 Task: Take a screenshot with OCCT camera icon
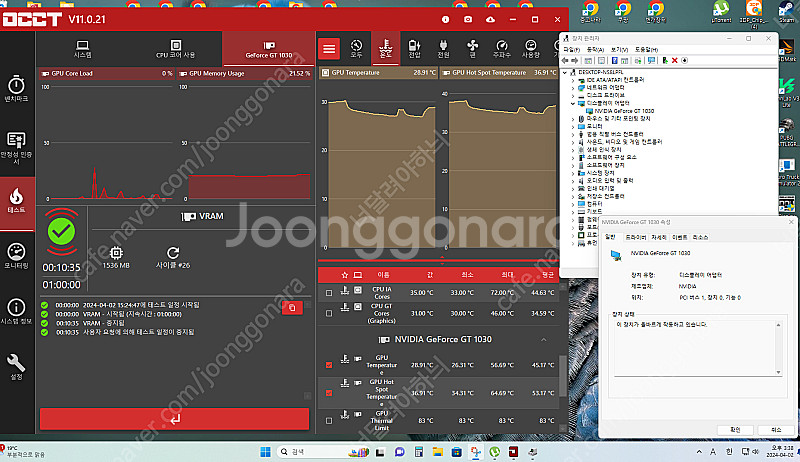coord(468,19)
